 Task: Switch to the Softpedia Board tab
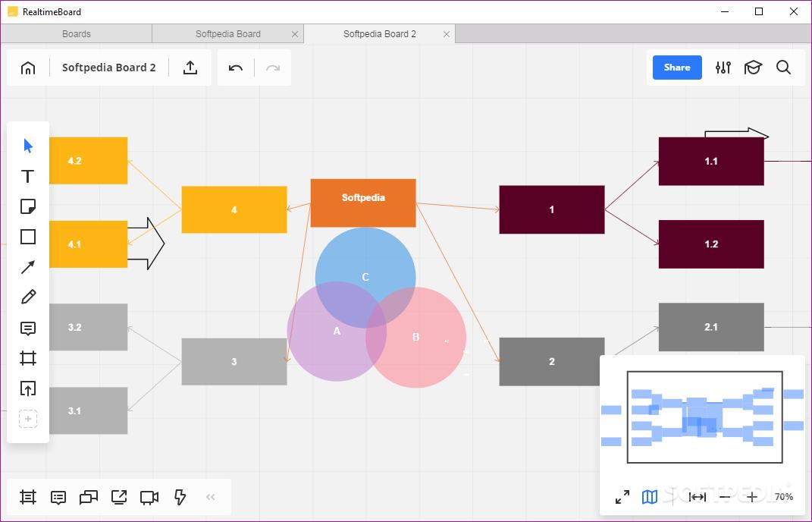click(x=228, y=33)
